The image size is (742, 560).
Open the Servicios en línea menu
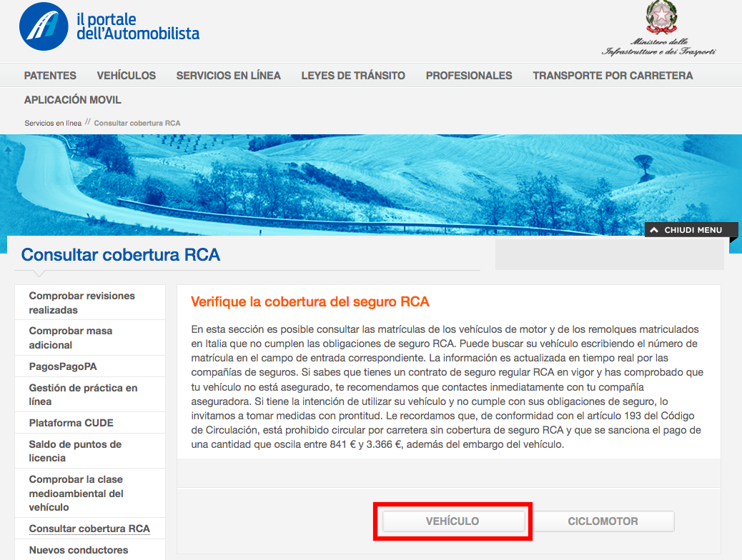[229, 76]
